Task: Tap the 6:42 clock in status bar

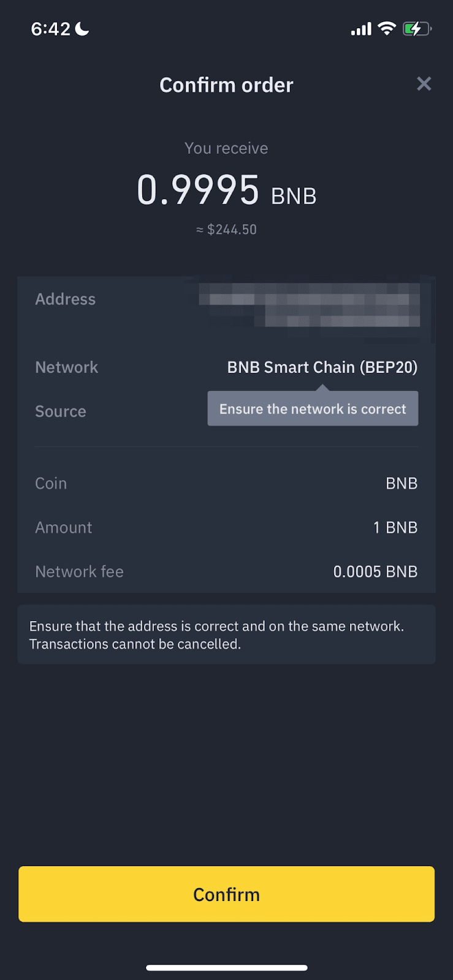Action: pyautogui.click(x=51, y=29)
